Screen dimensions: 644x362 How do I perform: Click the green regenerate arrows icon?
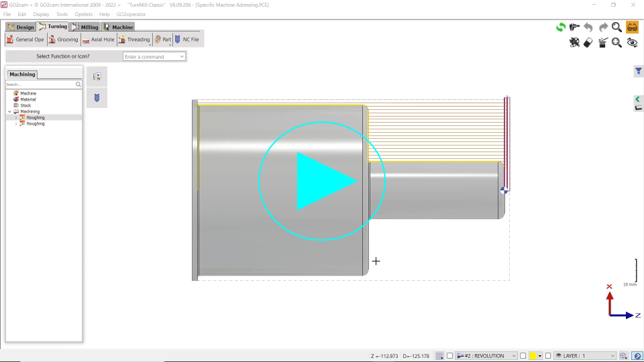[560, 27]
